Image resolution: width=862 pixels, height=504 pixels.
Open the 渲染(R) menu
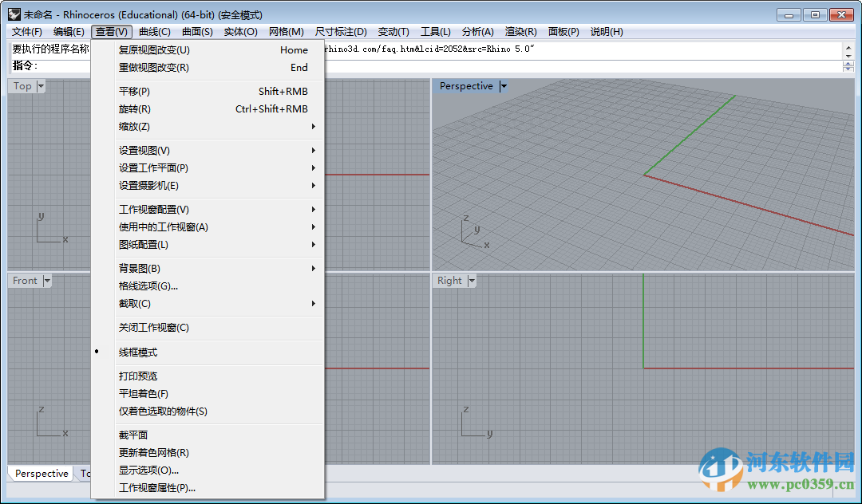click(520, 32)
